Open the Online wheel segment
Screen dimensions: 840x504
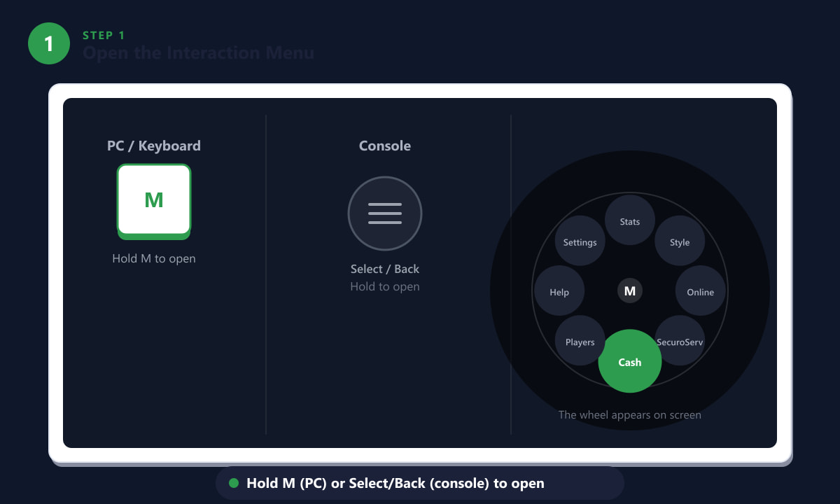click(x=701, y=291)
